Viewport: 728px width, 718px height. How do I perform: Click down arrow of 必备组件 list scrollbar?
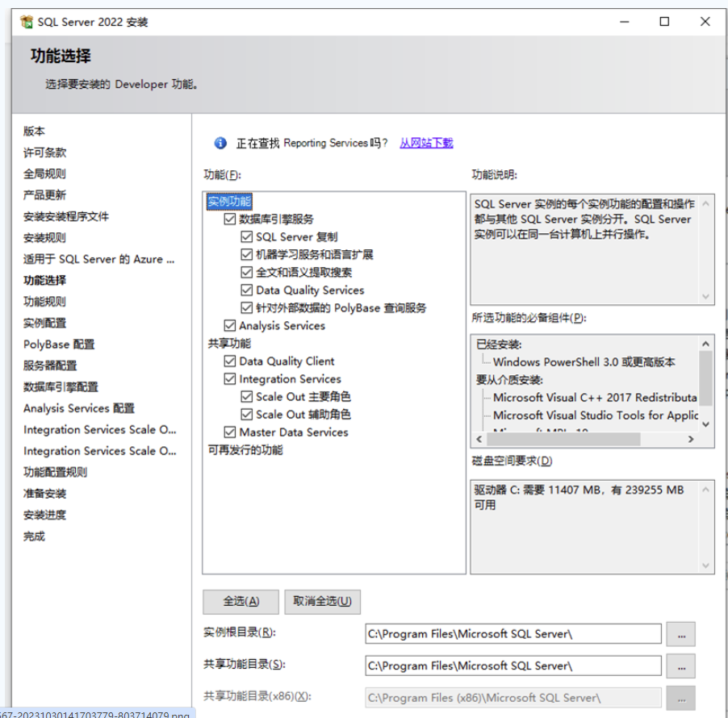pyautogui.click(x=705, y=424)
